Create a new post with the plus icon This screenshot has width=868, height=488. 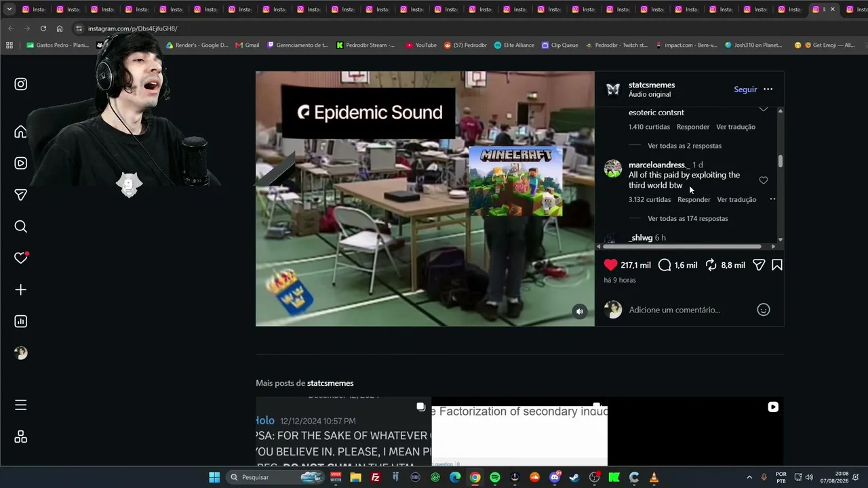[x=21, y=290]
